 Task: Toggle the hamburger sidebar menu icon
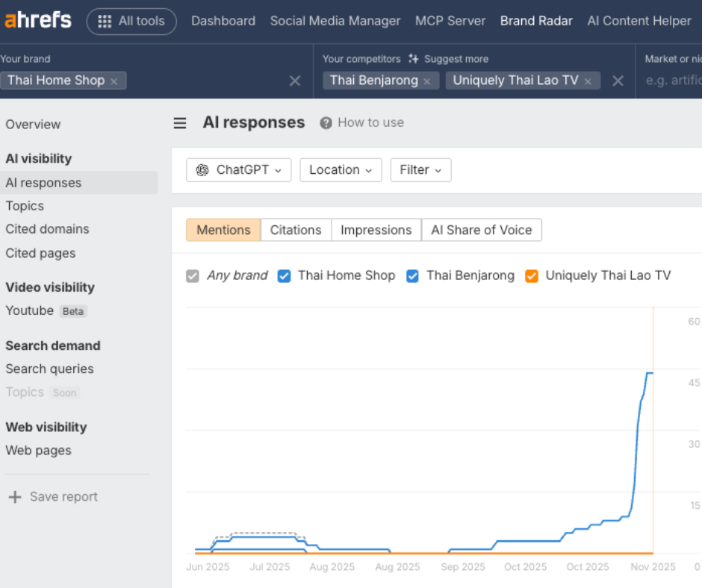(180, 123)
